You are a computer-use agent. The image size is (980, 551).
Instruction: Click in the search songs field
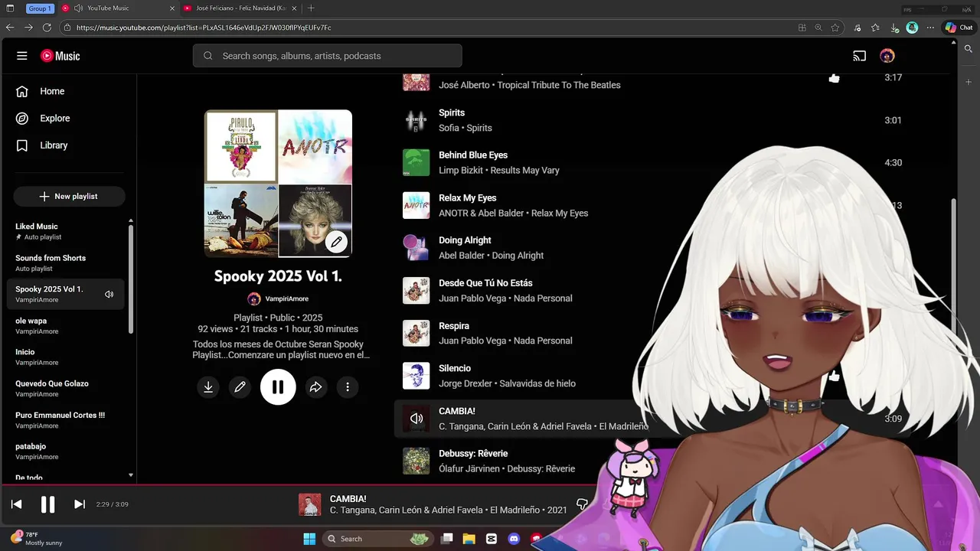click(x=328, y=56)
